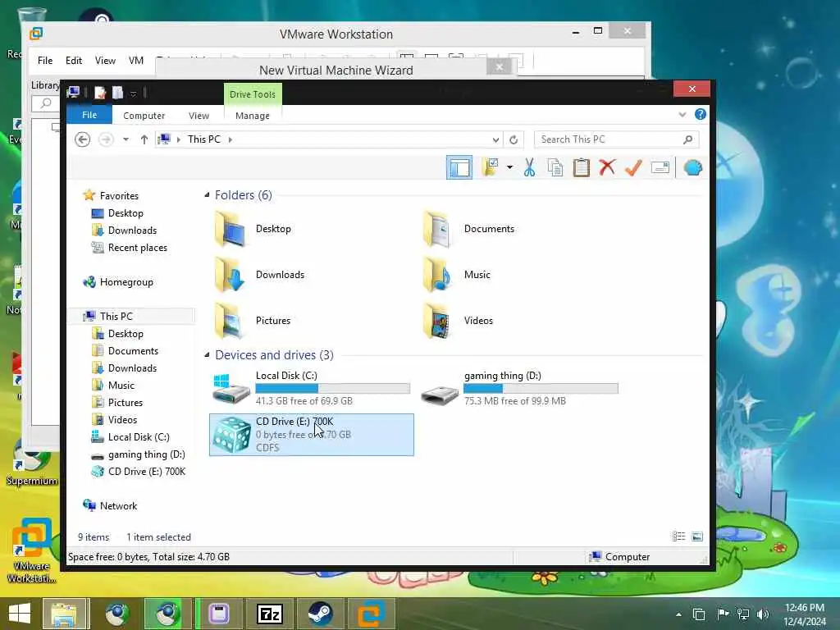Select Local Disk (C:) drive tile
The image size is (840, 630).
[311, 388]
